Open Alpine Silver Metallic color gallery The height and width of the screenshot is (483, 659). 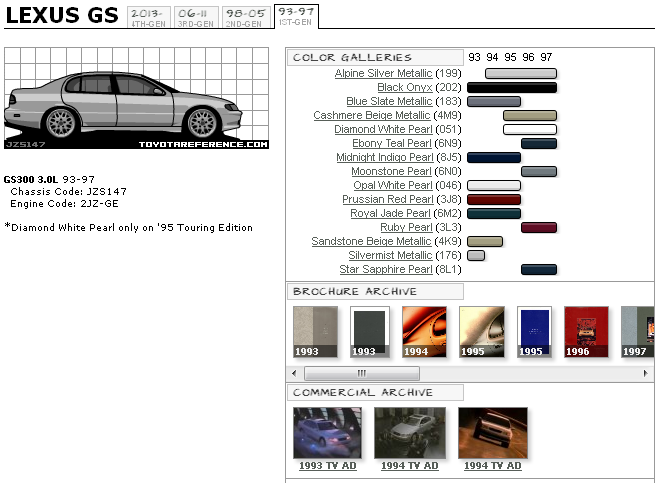(x=383, y=73)
